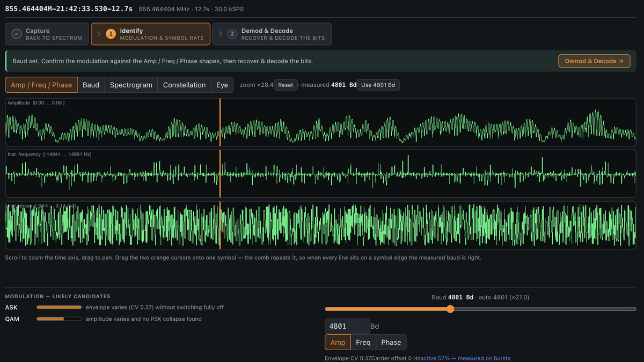Click the 'Baud set. Confirm the modulation' banner message
The image size is (644, 362).
(x=163, y=61)
